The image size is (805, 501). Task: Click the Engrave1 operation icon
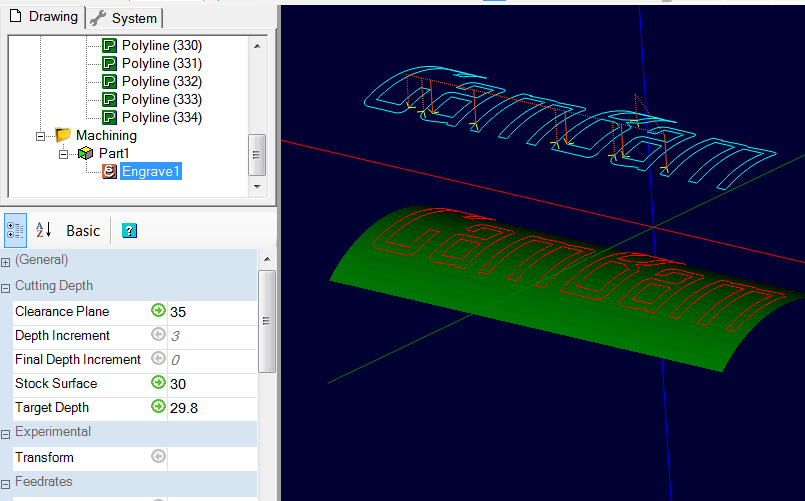click(x=109, y=171)
